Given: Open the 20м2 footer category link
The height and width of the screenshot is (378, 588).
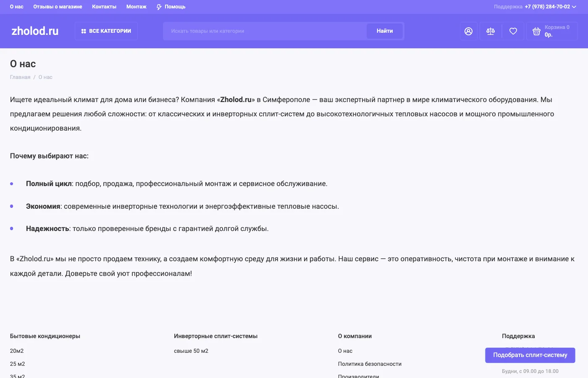Looking at the screenshot, I should (x=17, y=351).
